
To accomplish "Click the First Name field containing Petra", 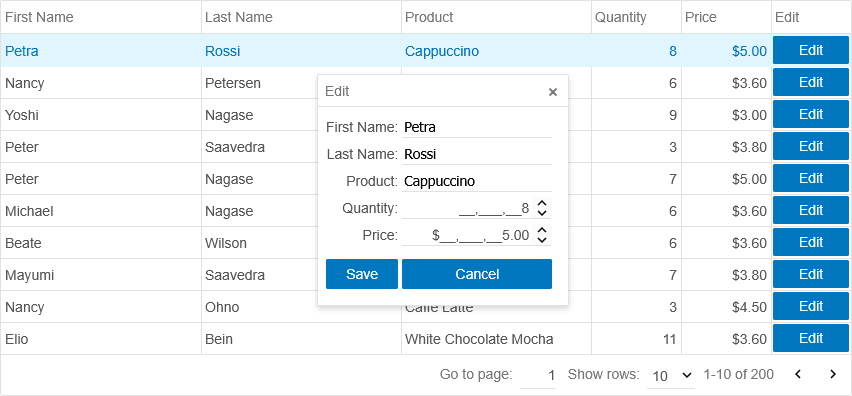I will (477, 128).
